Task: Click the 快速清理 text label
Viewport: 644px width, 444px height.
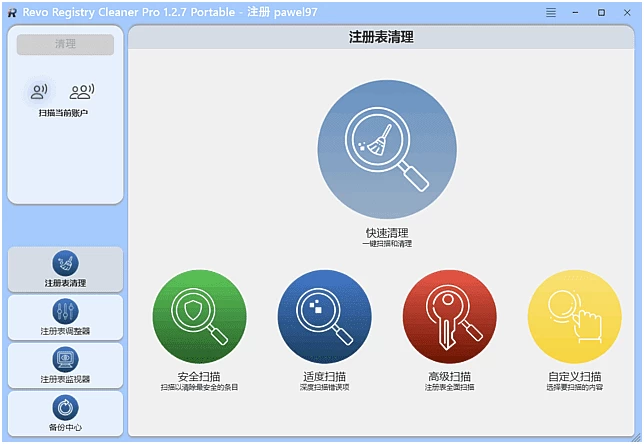Action: click(x=387, y=232)
